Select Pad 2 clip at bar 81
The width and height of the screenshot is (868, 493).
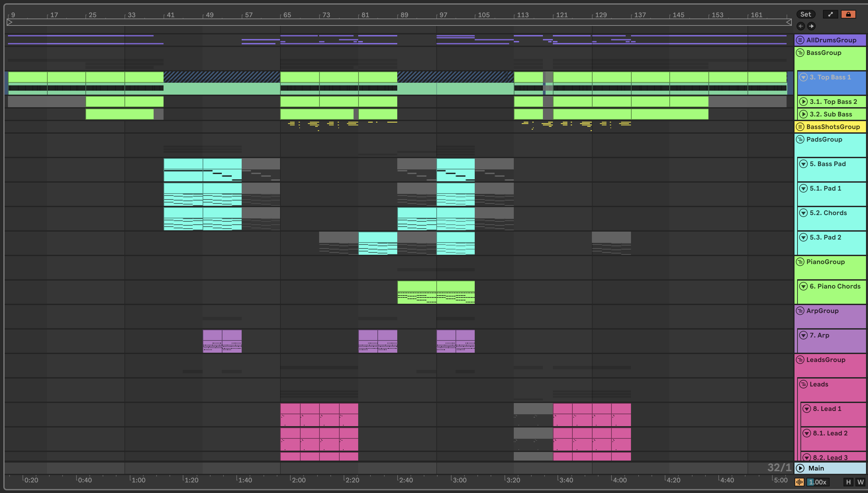[378, 243]
